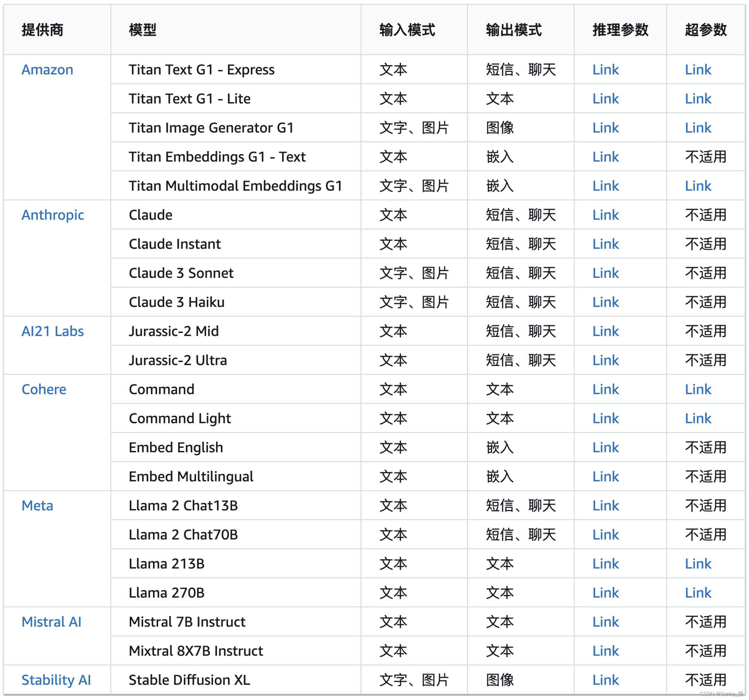Click inference parameters Link for Titan Multimodal Embeddings G1

coord(606,186)
